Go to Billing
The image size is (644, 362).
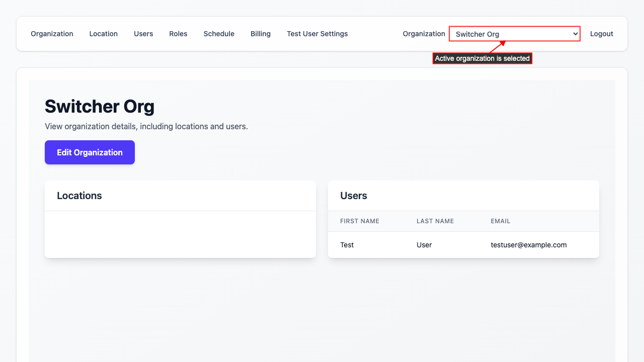tap(261, 34)
